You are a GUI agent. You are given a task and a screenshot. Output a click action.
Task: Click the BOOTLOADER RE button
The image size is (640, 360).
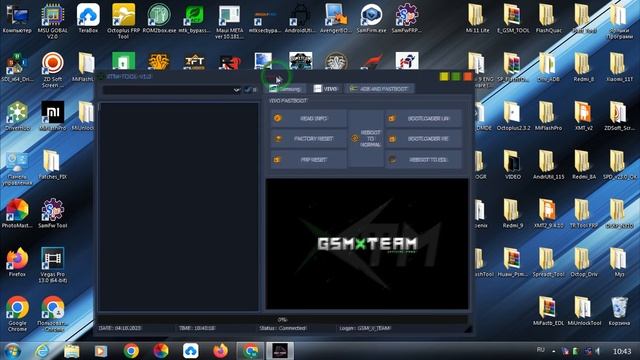point(424,139)
